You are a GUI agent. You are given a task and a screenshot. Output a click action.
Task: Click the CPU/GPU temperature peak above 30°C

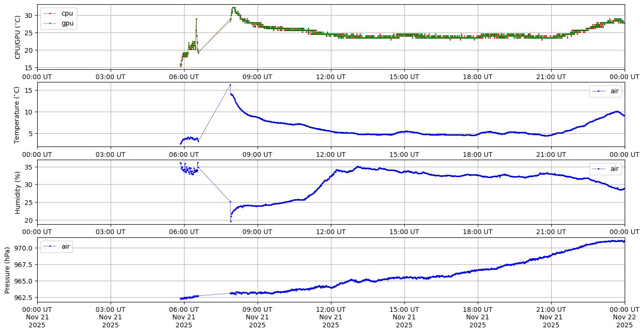233,8
